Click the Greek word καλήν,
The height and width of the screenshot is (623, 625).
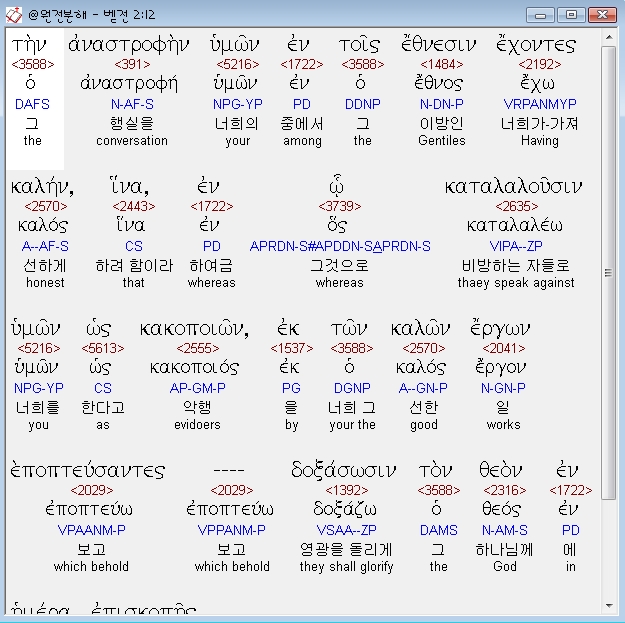point(42,187)
